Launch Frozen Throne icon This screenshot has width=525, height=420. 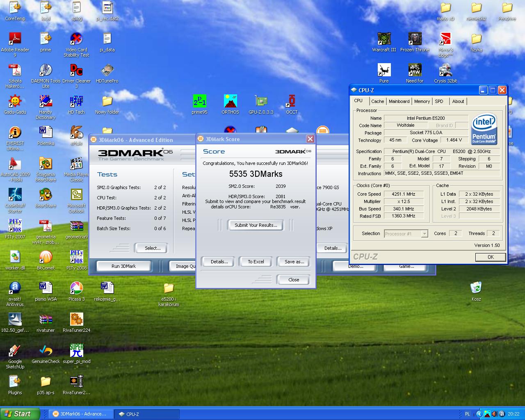[x=415, y=42]
